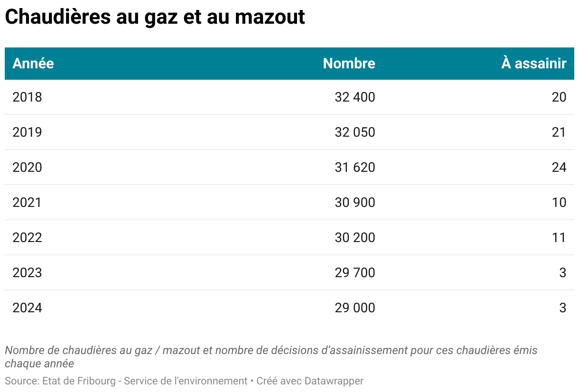Select the 2023 year cell
Screen dimensions: 579x392
(27, 273)
